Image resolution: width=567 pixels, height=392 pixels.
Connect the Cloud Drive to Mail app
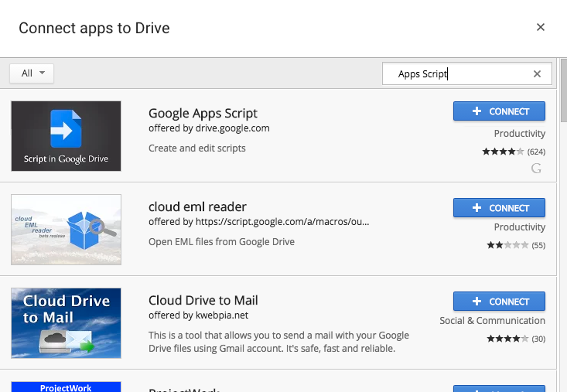point(499,302)
